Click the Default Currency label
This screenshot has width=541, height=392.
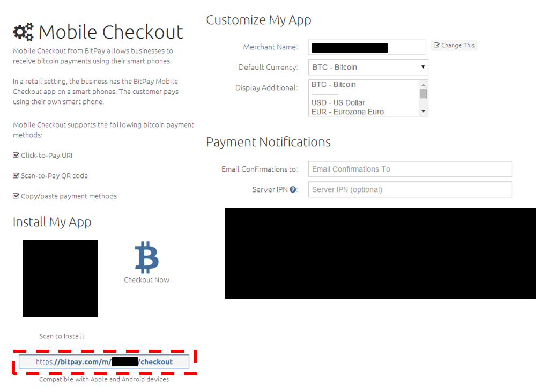pos(268,67)
